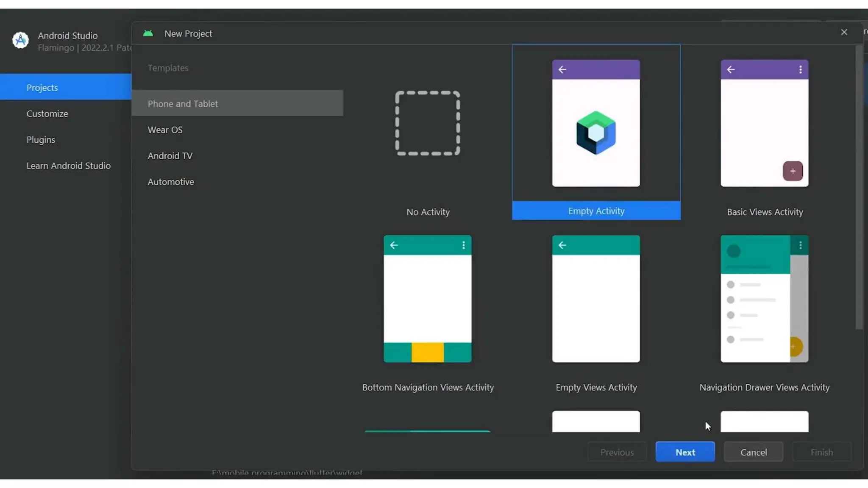This screenshot has width=868, height=488.
Task: Pick the Basic Views Activity thumbnail
Action: [x=764, y=123]
